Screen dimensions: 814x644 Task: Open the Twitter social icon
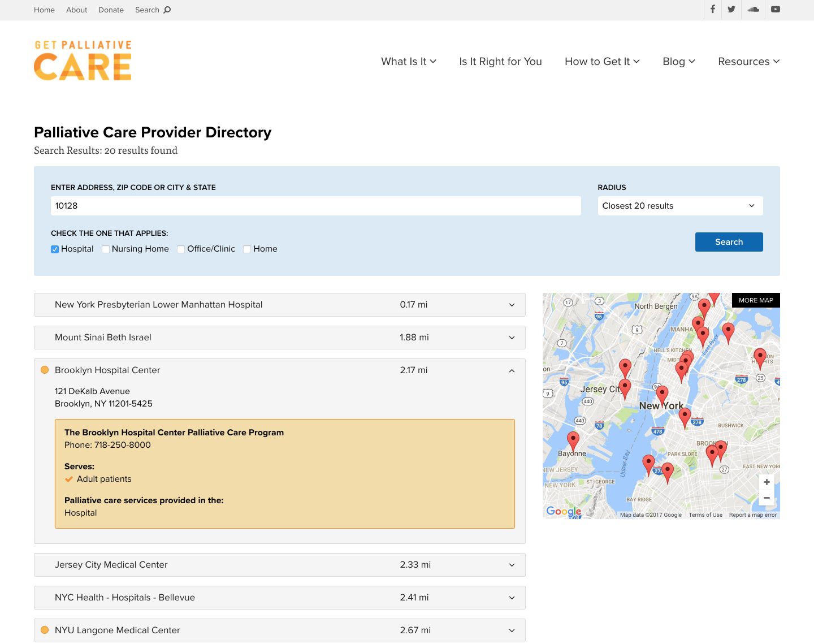coord(731,10)
